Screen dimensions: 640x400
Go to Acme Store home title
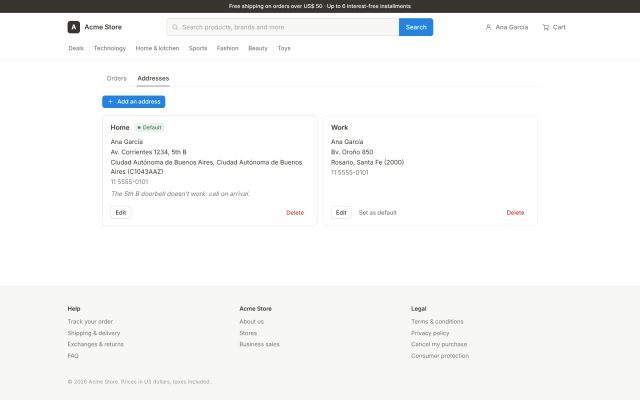tap(103, 27)
